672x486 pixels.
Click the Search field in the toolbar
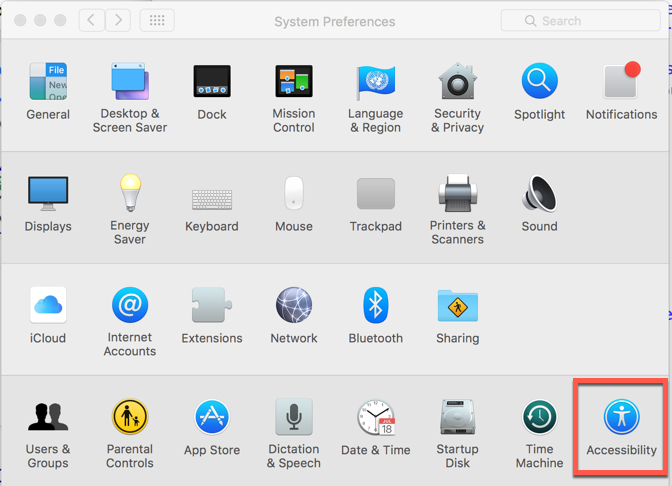[x=580, y=21]
